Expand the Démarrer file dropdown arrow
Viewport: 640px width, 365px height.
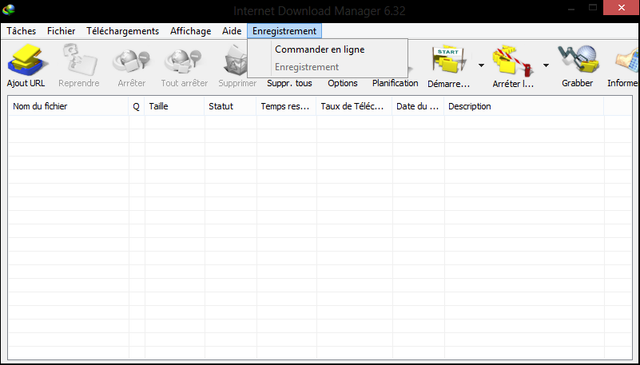[482, 65]
